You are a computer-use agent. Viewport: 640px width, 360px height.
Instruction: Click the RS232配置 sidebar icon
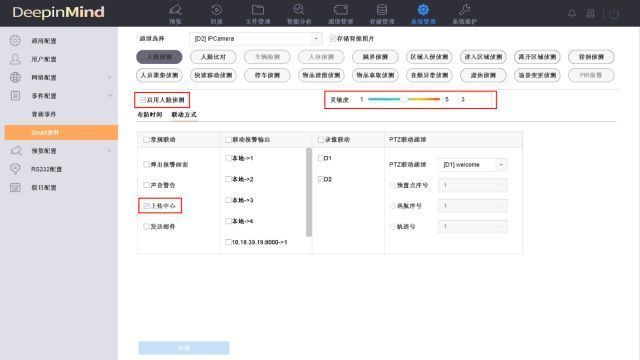[x=15, y=169]
